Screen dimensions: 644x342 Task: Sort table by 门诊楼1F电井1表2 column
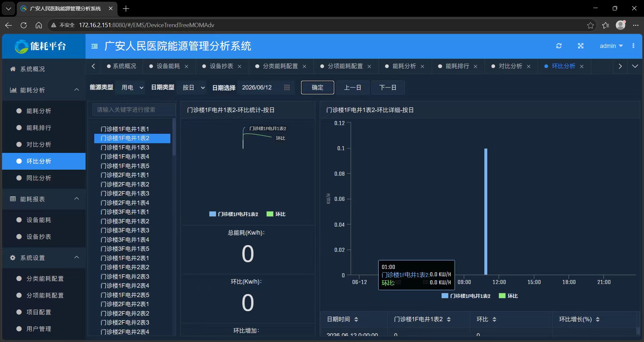tap(449, 320)
